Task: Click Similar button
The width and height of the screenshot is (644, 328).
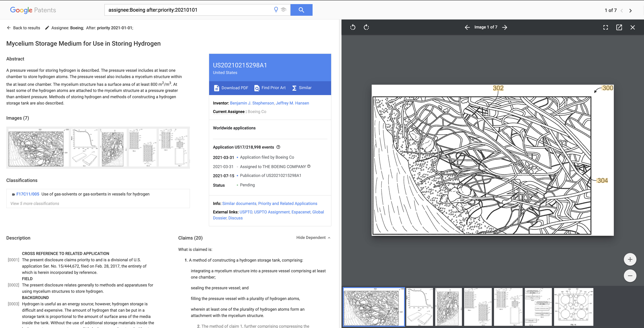Action: tap(302, 88)
